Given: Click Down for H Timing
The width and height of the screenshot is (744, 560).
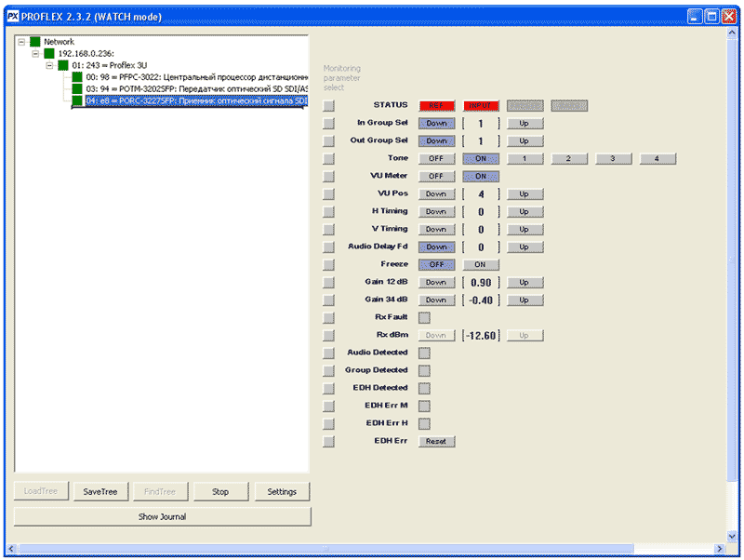Looking at the screenshot, I should 436,212.
